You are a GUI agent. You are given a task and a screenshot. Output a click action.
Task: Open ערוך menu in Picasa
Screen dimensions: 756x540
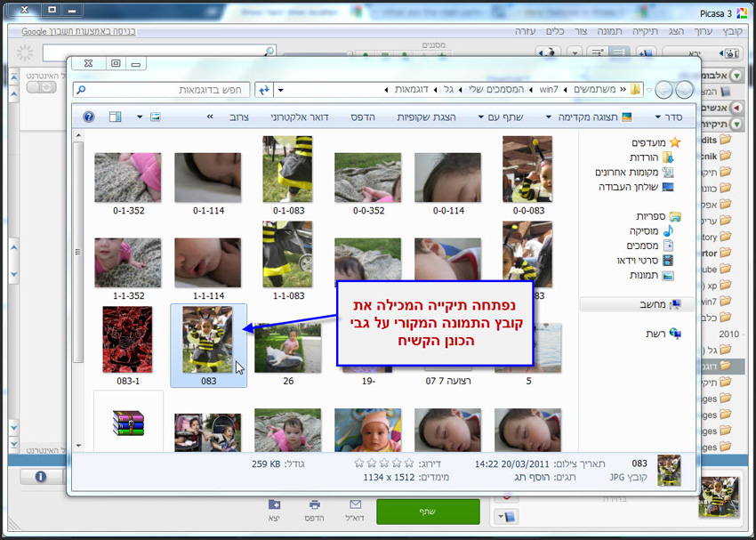(703, 31)
